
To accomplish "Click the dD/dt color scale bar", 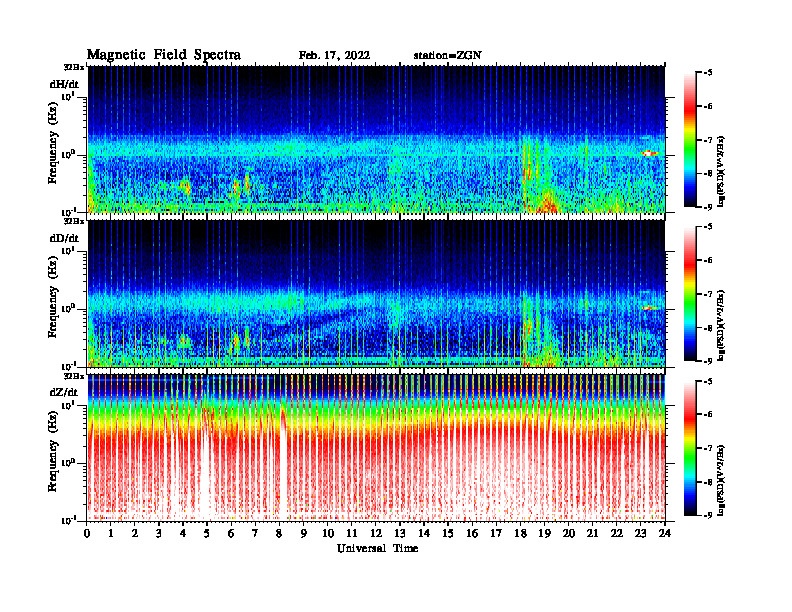I will coord(690,294).
